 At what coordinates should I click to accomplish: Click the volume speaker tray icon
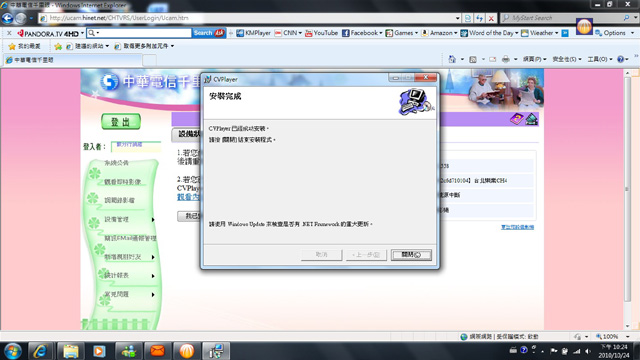pos(588,351)
